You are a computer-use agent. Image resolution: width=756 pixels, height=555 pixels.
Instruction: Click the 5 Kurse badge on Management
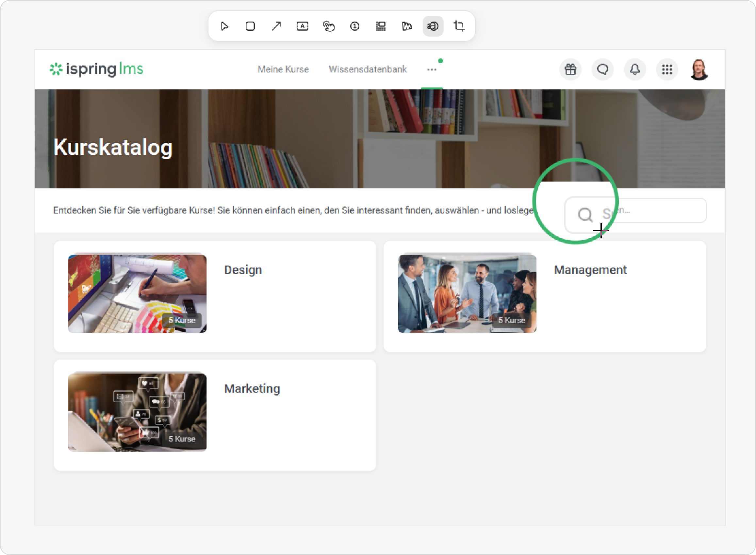tap(512, 321)
